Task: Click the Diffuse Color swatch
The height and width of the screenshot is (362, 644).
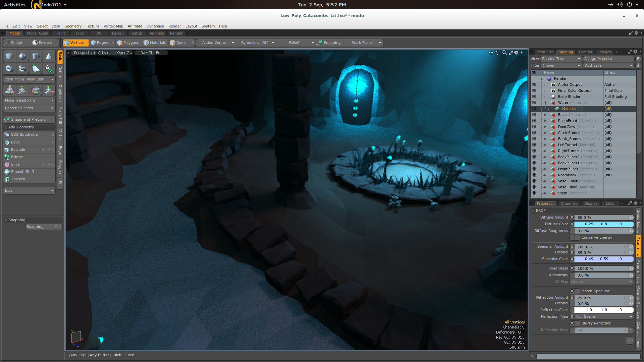Action: (603, 224)
